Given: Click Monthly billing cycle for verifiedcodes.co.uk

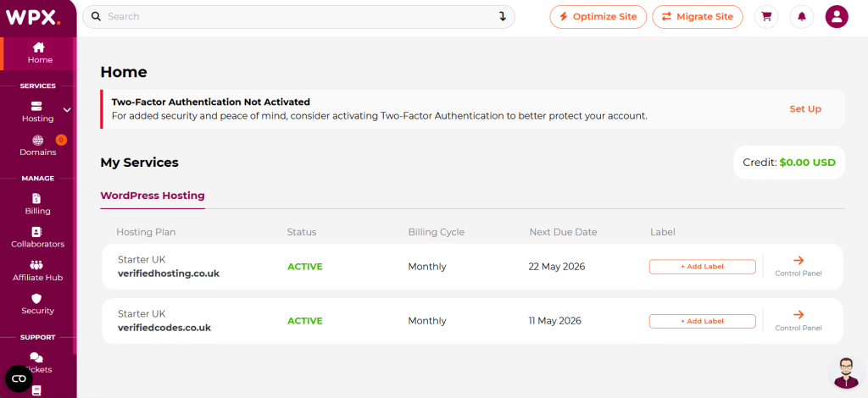Looking at the screenshot, I should tap(427, 321).
